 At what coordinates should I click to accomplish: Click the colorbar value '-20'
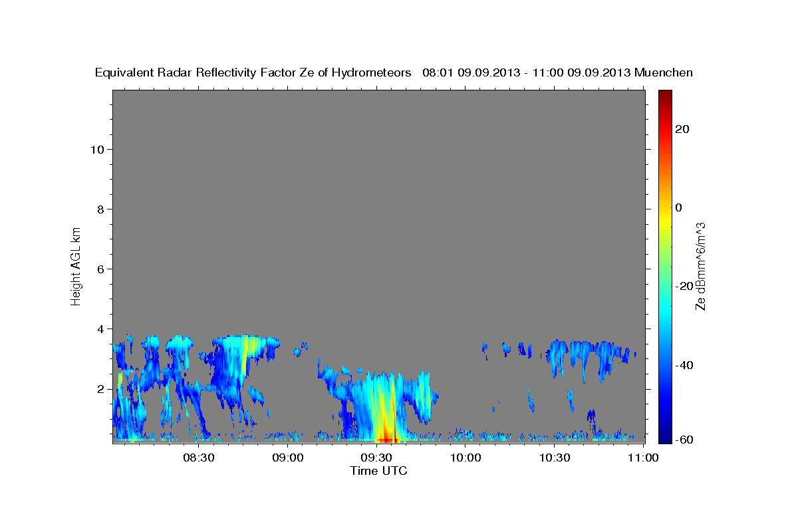point(684,286)
